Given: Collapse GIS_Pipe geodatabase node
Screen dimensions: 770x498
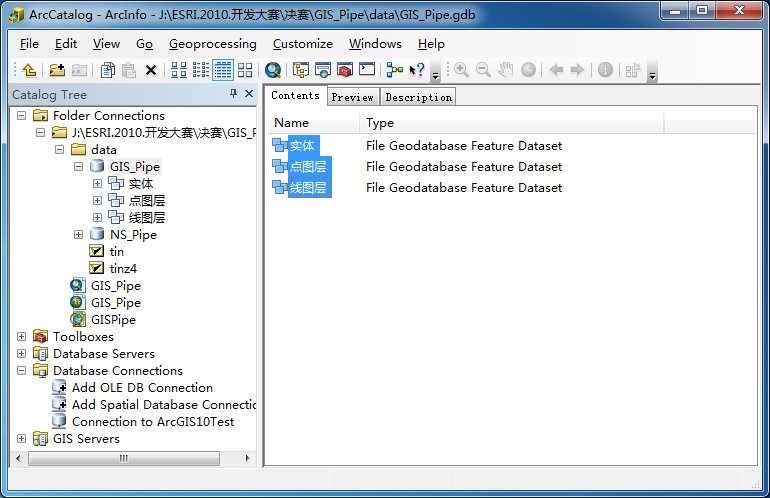Looking at the screenshot, I should 79,166.
